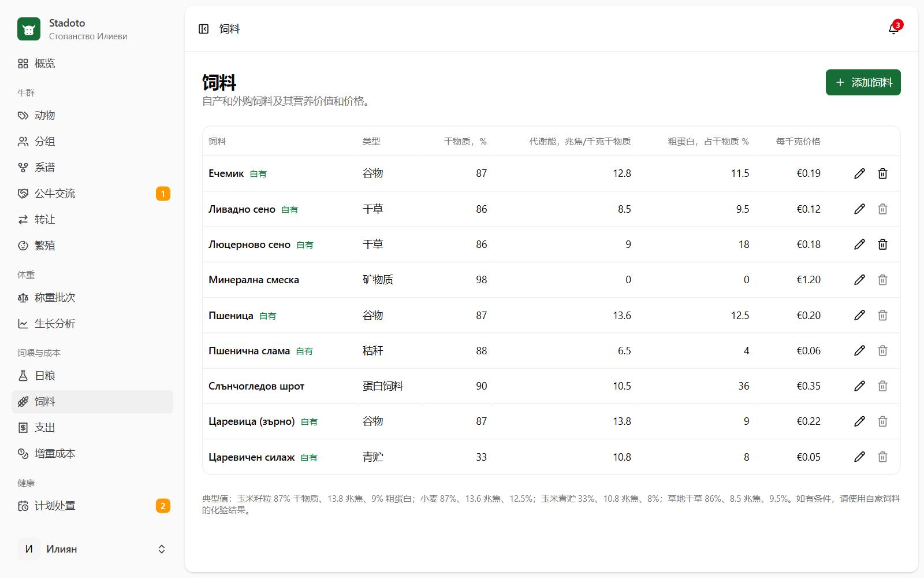Open 计划处置 planned treatments

(92, 506)
